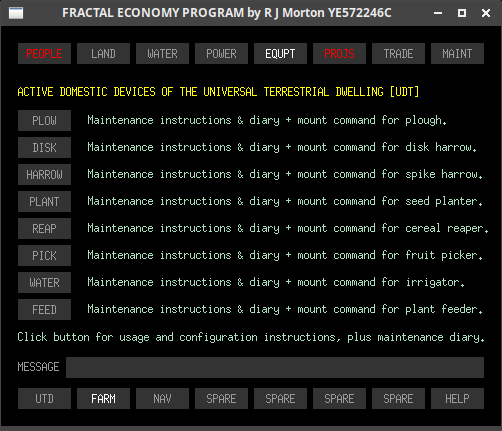
Task: Click the 'Click button for usage' hint text
Action: (251, 337)
